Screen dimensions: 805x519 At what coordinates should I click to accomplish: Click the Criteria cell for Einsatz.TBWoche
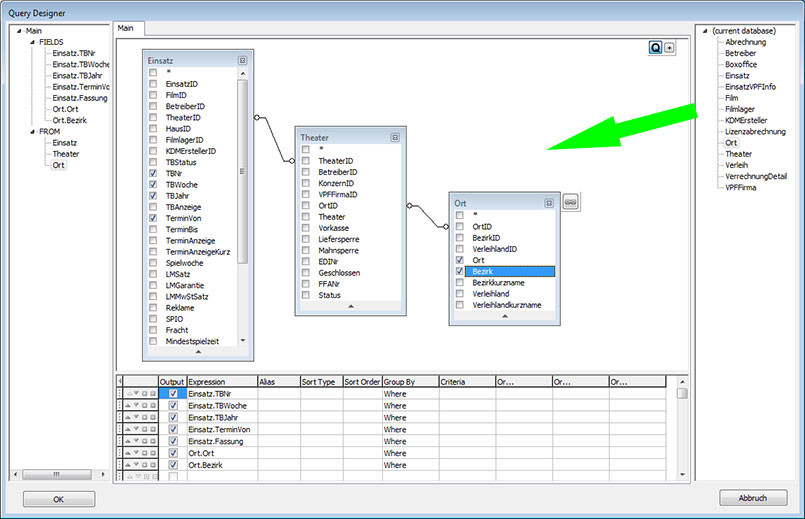click(x=467, y=406)
